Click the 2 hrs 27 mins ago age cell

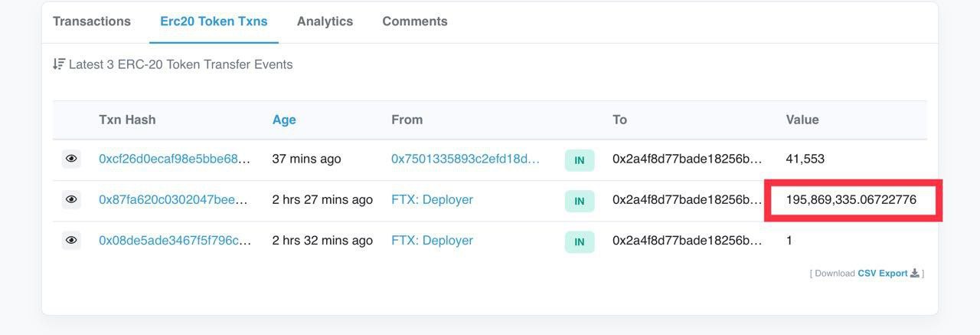[322, 199]
